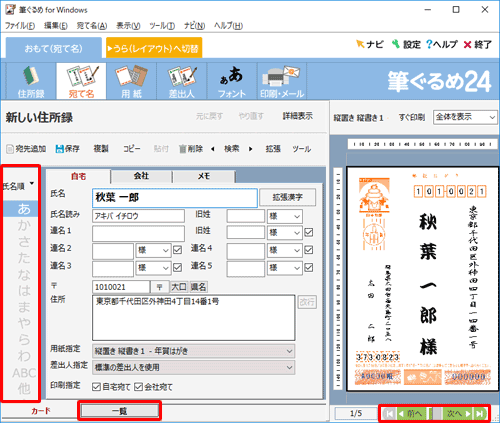Open the ？ヘルプ help icon

click(442, 44)
